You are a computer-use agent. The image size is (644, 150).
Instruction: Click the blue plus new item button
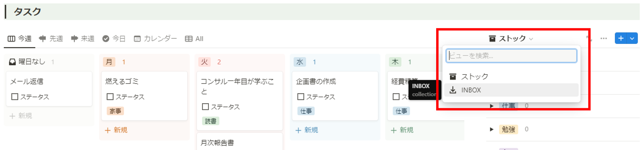[x=621, y=38]
